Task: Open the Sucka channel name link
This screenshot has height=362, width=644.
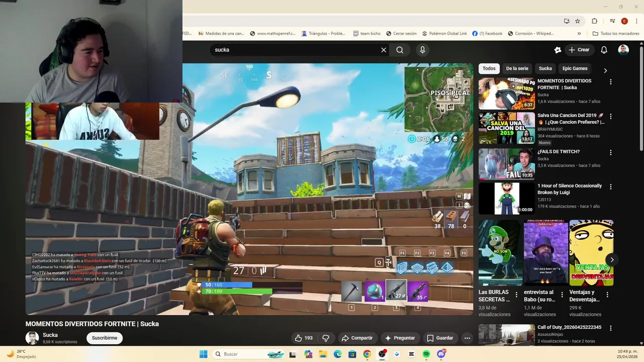Action: pos(50,335)
